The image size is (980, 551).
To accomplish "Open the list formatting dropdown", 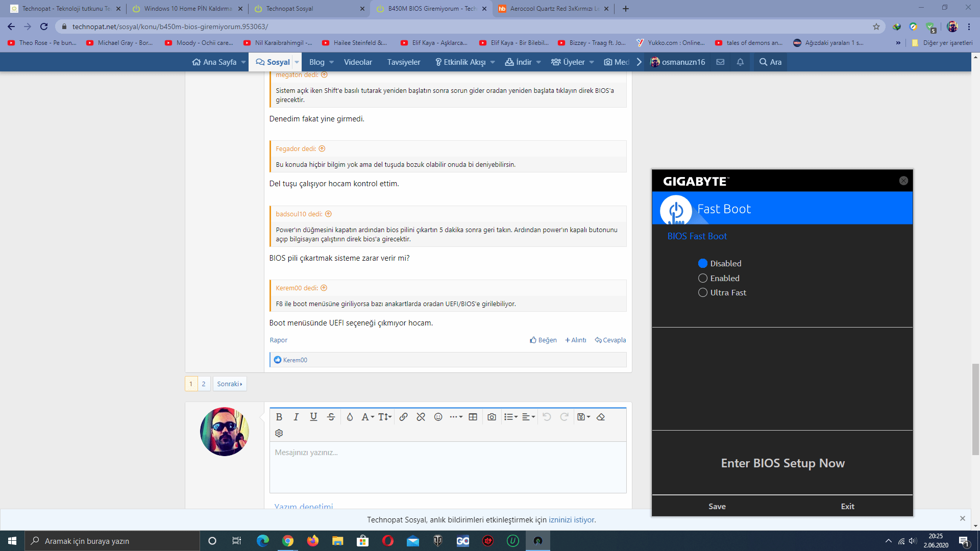I will pos(510,417).
